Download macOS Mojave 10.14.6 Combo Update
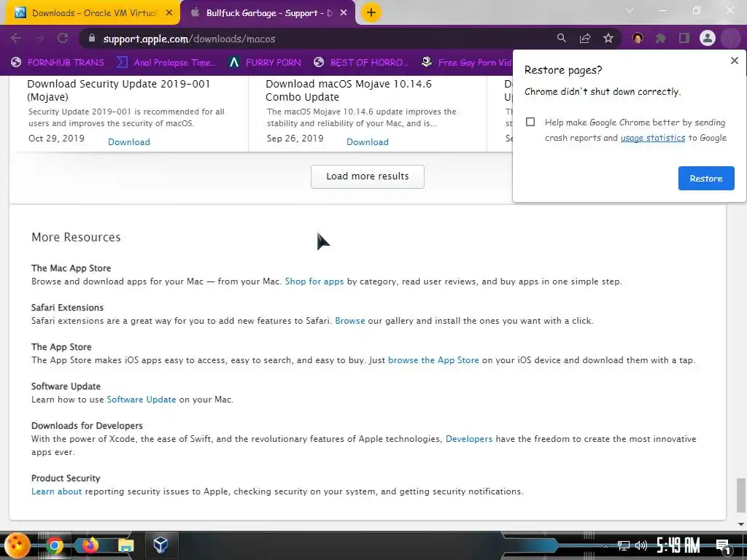The height and width of the screenshot is (560, 747). pos(368,142)
